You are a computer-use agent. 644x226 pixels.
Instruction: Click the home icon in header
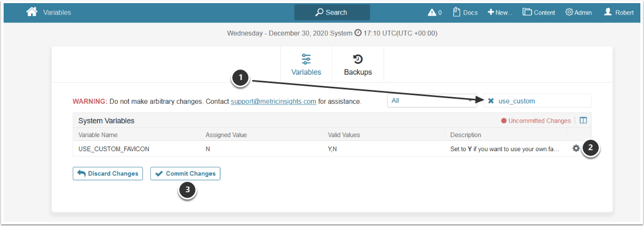tap(32, 12)
